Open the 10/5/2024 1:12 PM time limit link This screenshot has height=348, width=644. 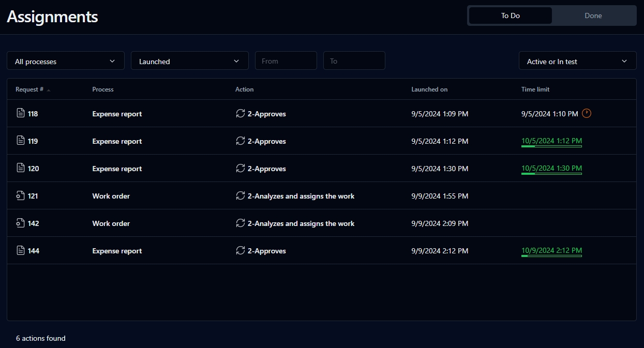(551, 141)
